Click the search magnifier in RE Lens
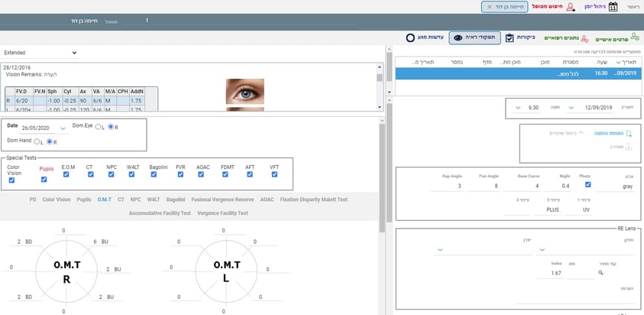Screen dimensions: 644x315 point(600,273)
